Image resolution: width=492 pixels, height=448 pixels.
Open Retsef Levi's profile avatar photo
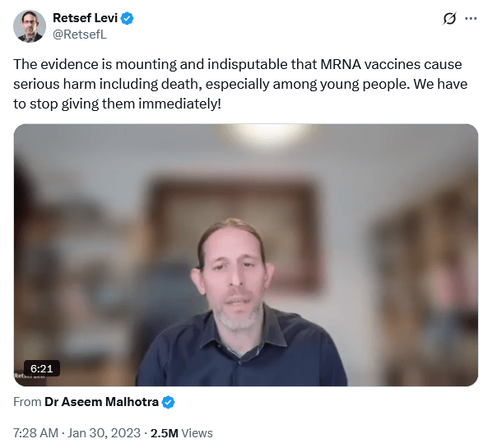[x=30, y=26]
